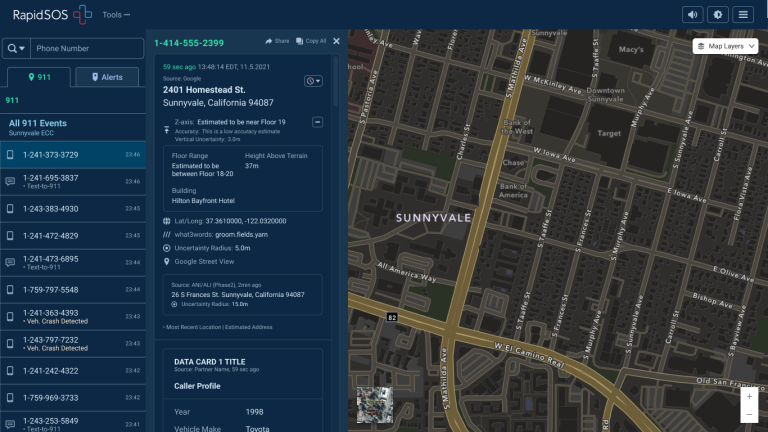This screenshot has width=768, height=432.
Task: Click ANI/ALI uncertainty radius target icon
Action: point(174,304)
